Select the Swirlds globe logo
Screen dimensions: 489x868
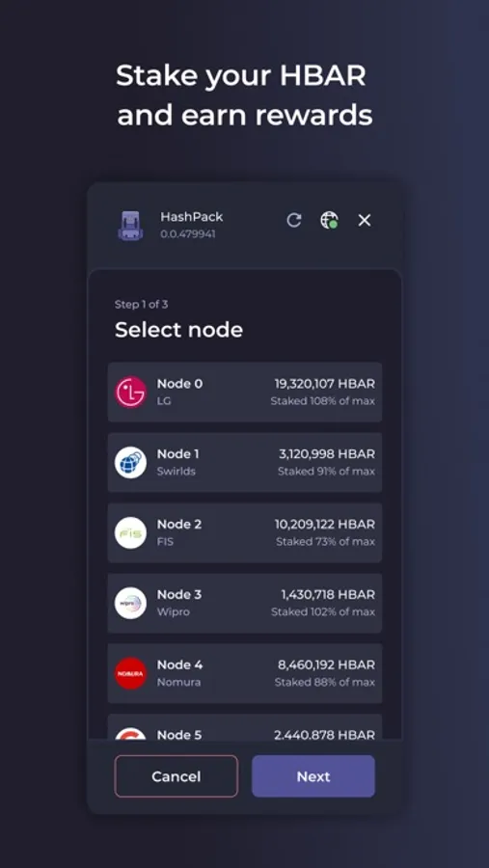(131, 462)
